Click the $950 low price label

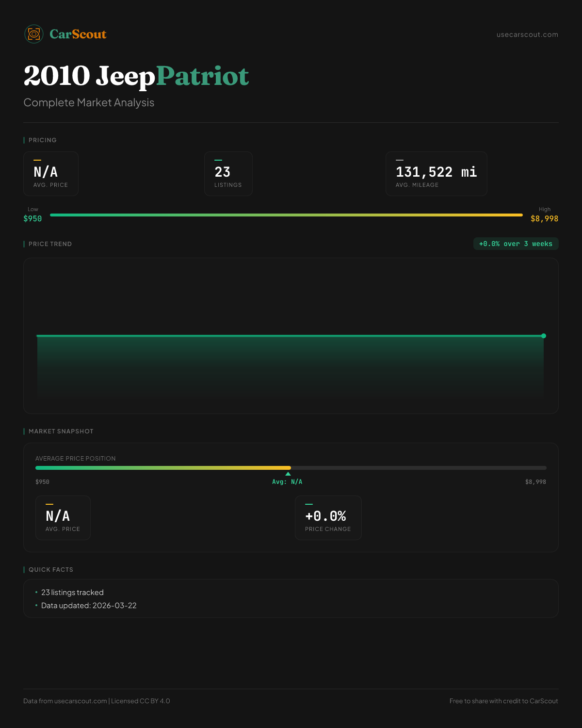pos(32,218)
